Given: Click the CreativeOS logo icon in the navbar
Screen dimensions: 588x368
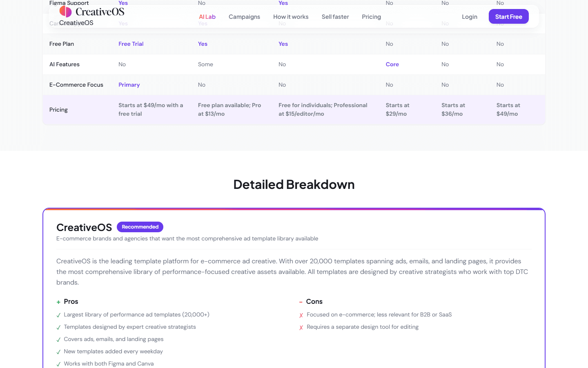Looking at the screenshot, I should coord(65,11).
